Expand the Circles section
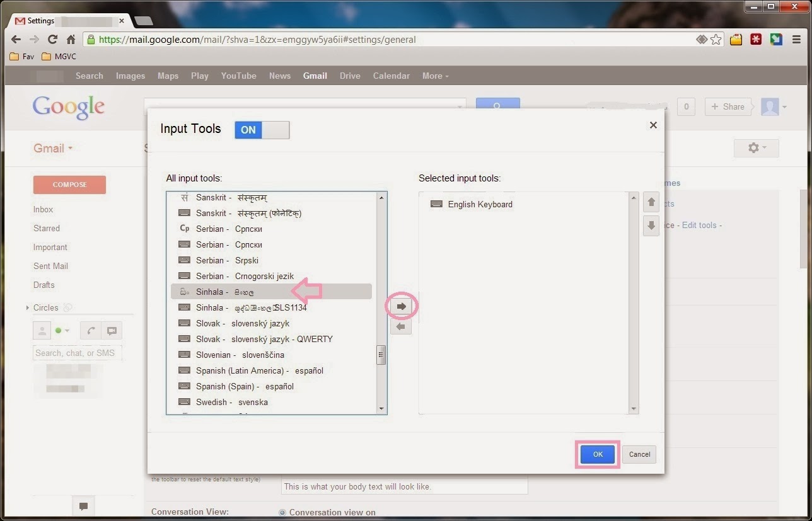Viewport: 812px width, 521px height. tap(26, 307)
